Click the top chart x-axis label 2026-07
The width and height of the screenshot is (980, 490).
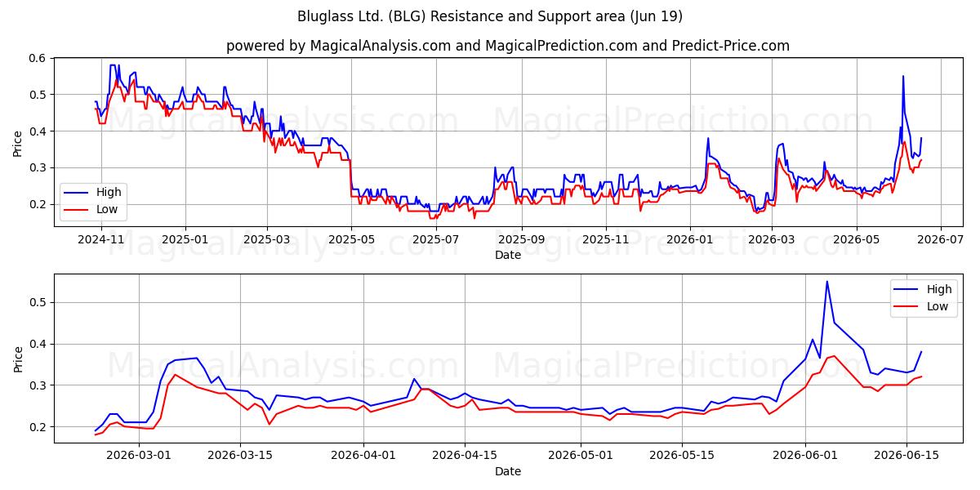click(x=940, y=240)
